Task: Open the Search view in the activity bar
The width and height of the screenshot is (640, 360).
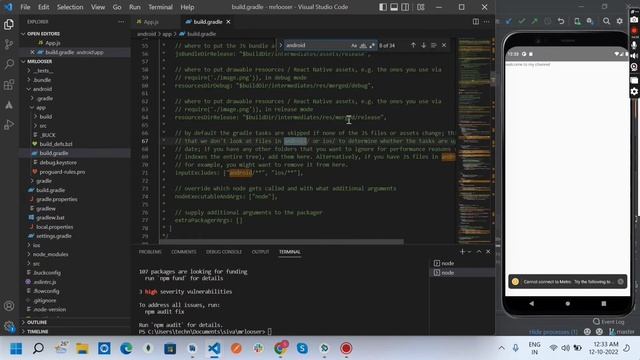Action: point(9,64)
